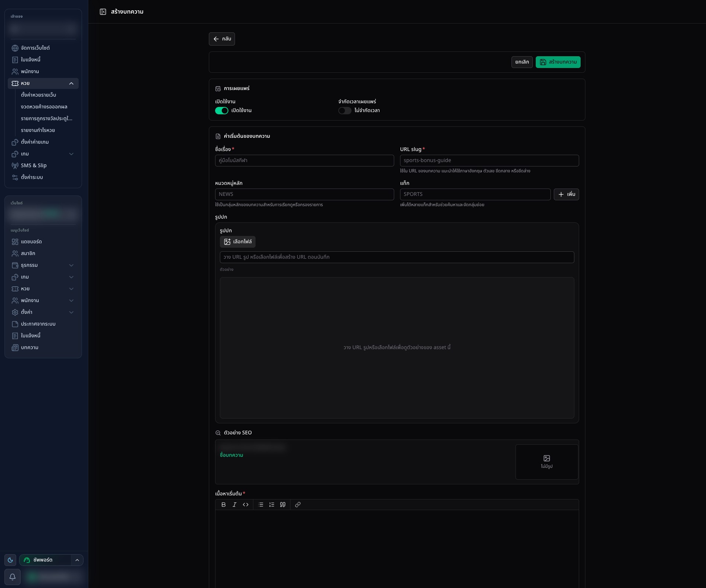Toggle the จำกัดเวลาเผยแพร่ switch
706x588 pixels.
(x=345, y=111)
